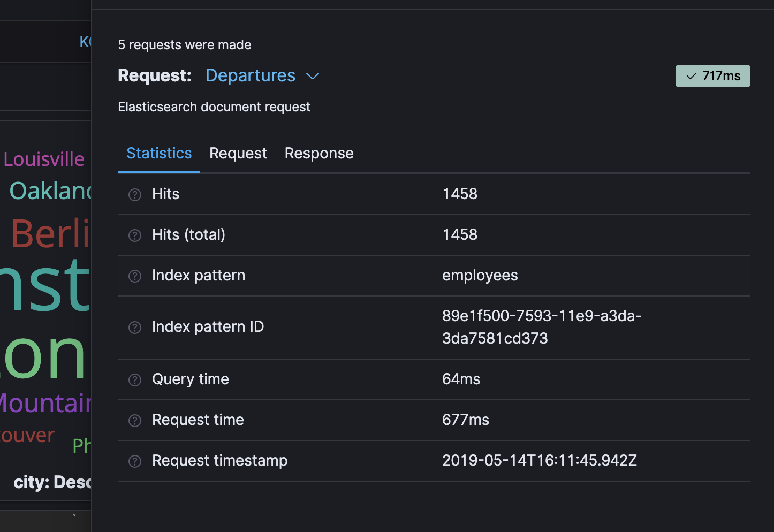Open the Departures request dropdown
This screenshot has width=774, height=532.
262,76
